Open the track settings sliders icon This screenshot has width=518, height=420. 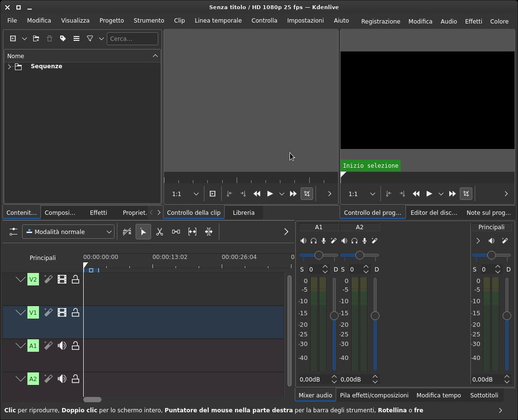click(x=13, y=232)
